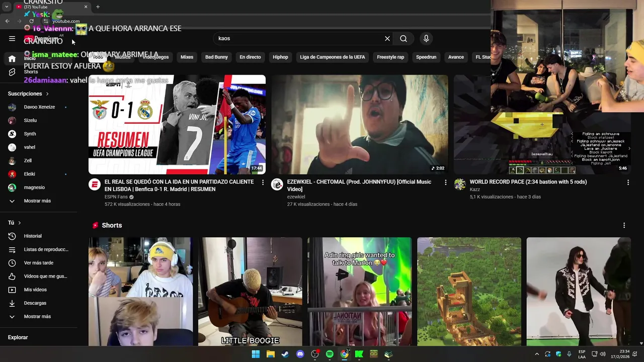Select the Mixes filter chip
Image resolution: width=644 pixels, height=362 pixels.
187,57
